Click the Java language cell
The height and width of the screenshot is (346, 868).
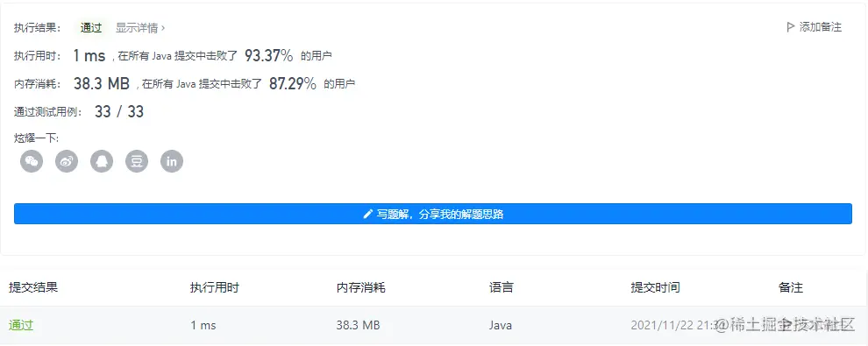501,326
